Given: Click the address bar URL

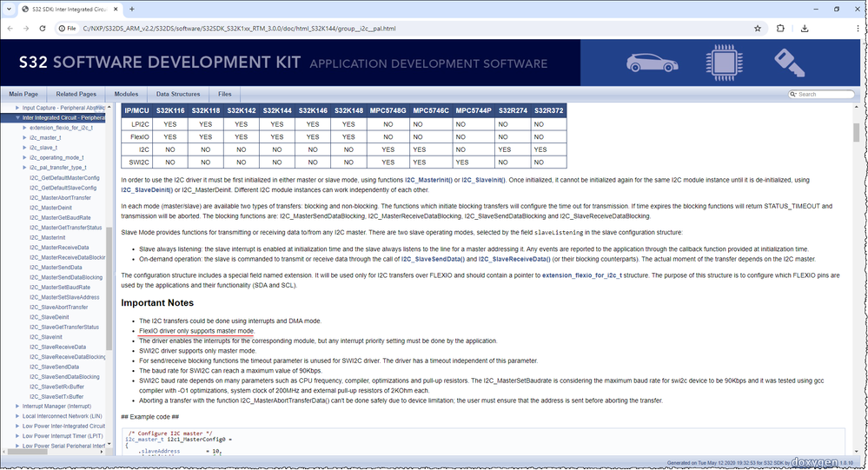Looking at the screenshot, I should pos(239,28).
